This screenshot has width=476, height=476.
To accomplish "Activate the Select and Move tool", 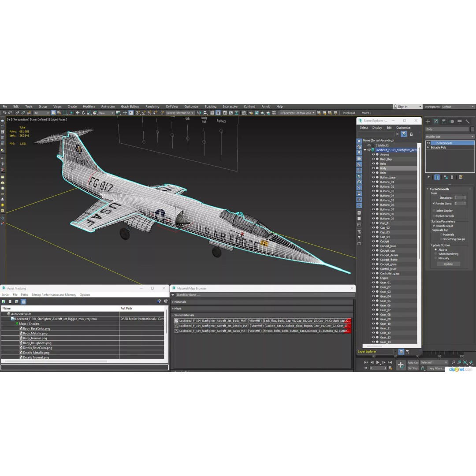I will click(x=78, y=113).
